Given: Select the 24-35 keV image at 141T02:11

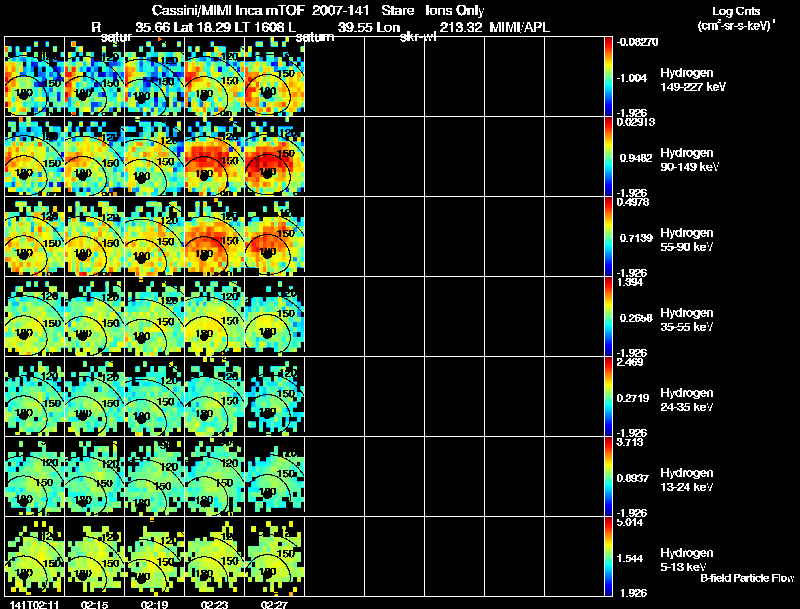Looking at the screenshot, I should pos(34,397).
